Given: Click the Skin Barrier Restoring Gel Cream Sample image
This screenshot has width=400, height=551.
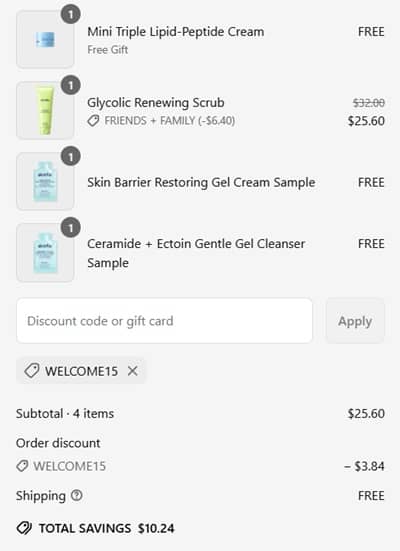Looking at the screenshot, I should pos(45,181).
